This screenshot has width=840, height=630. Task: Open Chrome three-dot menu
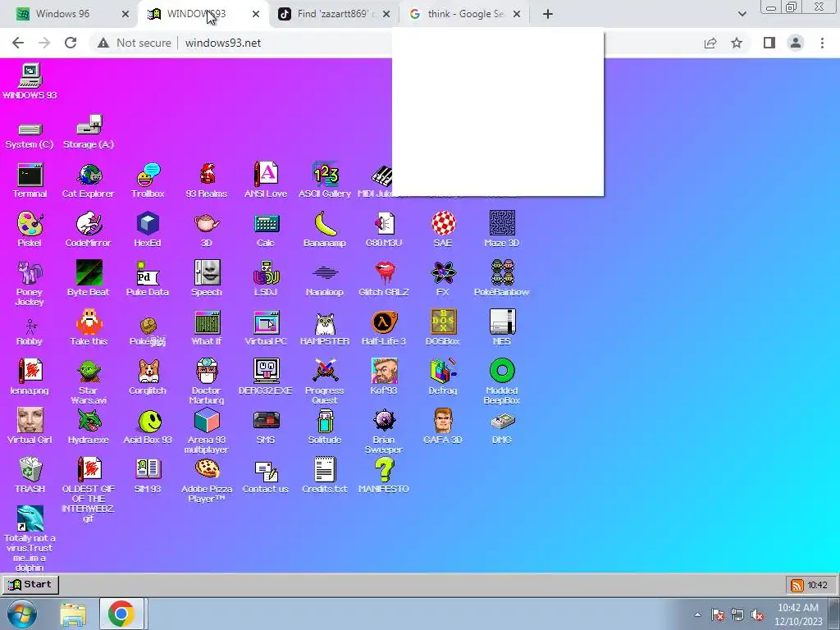(x=822, y=43)
